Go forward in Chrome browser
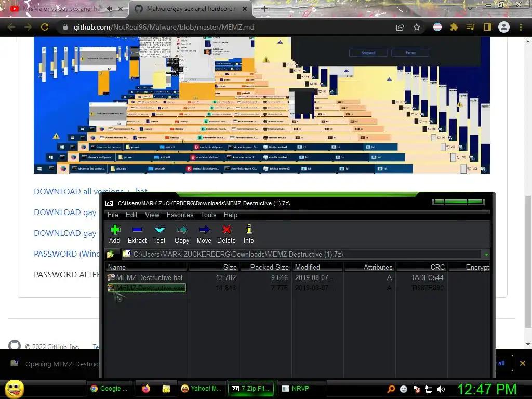This screenshot has width=532, height=399. coord(28,27)
